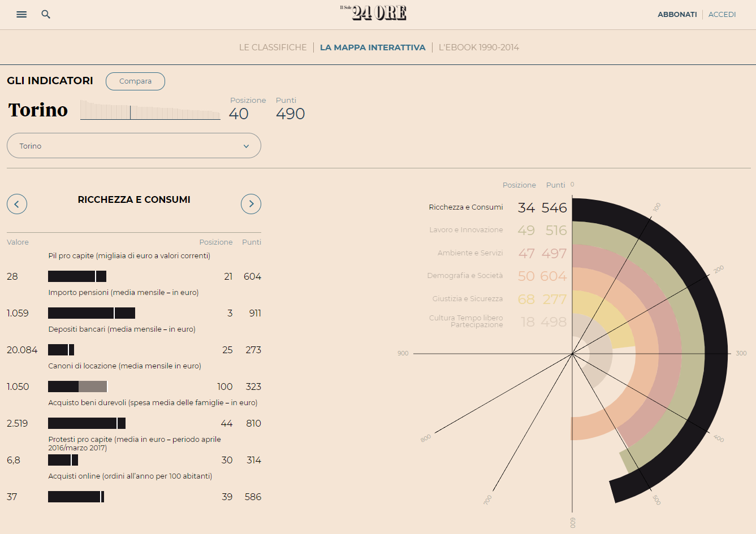Click the Il Sole 24 ORE logo

pos(373,12)
